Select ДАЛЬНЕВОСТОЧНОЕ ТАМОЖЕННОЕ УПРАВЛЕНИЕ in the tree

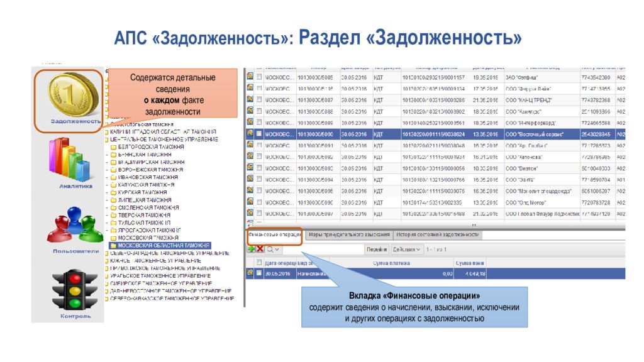pyautogui.click(x=171, y=291)
